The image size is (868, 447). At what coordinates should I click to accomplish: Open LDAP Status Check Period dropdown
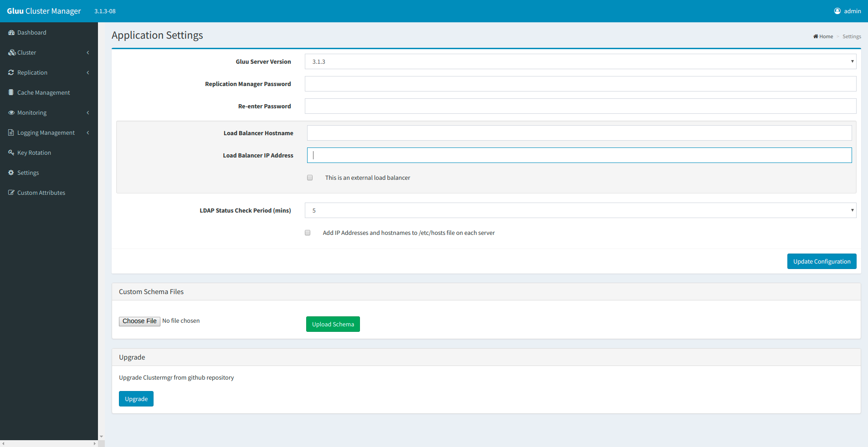580,210
